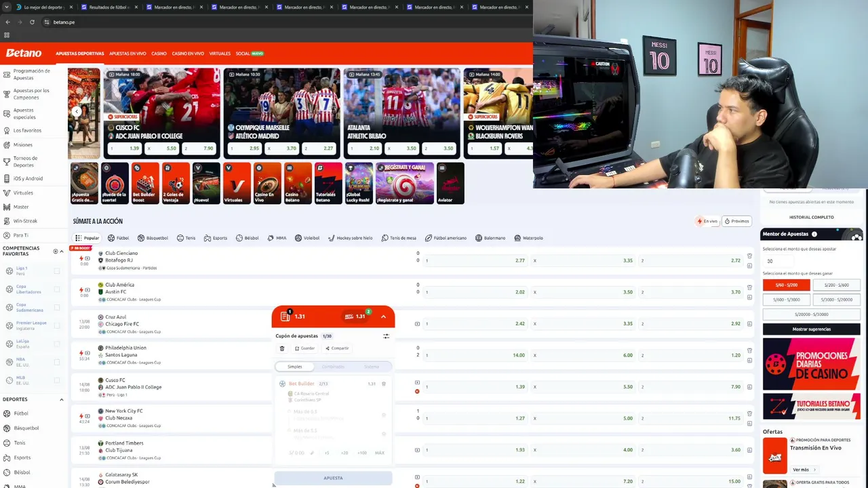
Task: Remove the Bet Builder selection with its trash icon
Action: [384, 384]
